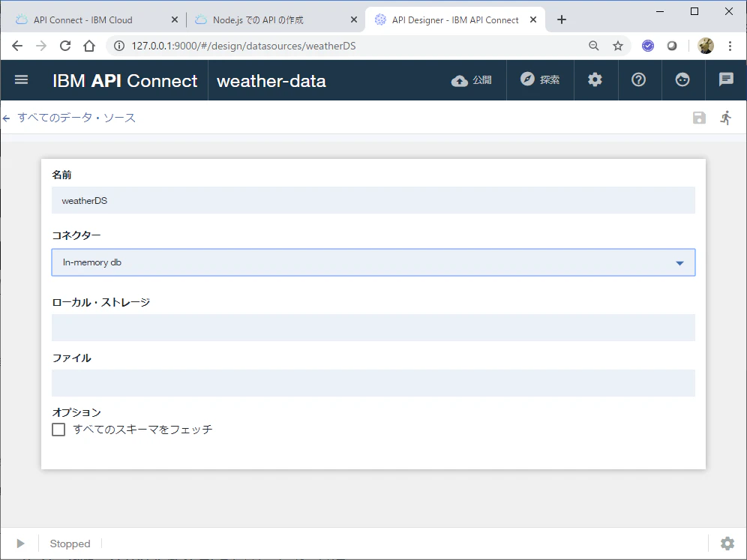Close the API Designer tab
Image resolution: width=747 pixels, height=560 pixels.
(533, 20)
